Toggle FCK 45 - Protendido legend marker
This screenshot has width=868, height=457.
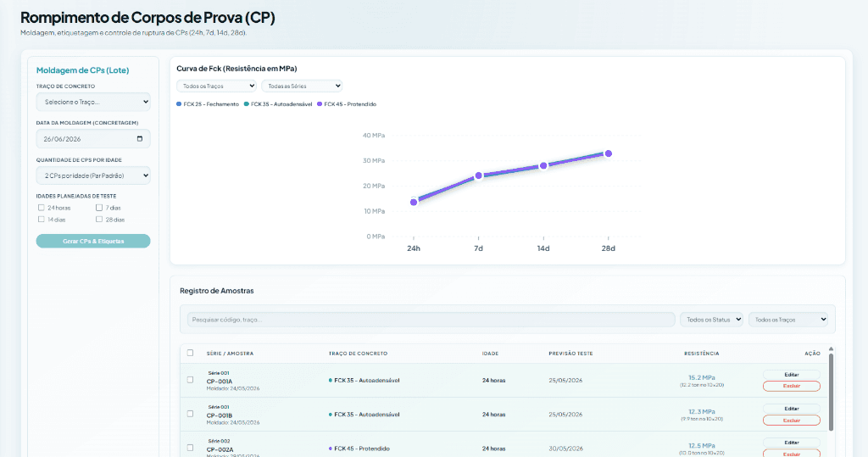click(320, 104)
